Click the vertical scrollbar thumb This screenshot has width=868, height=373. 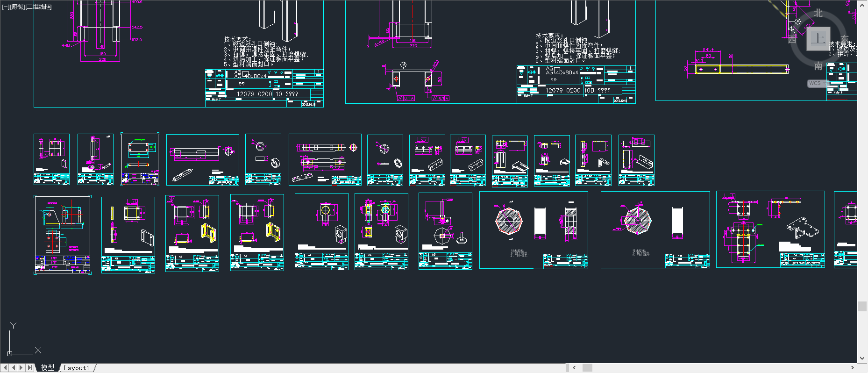coord(862,307)
